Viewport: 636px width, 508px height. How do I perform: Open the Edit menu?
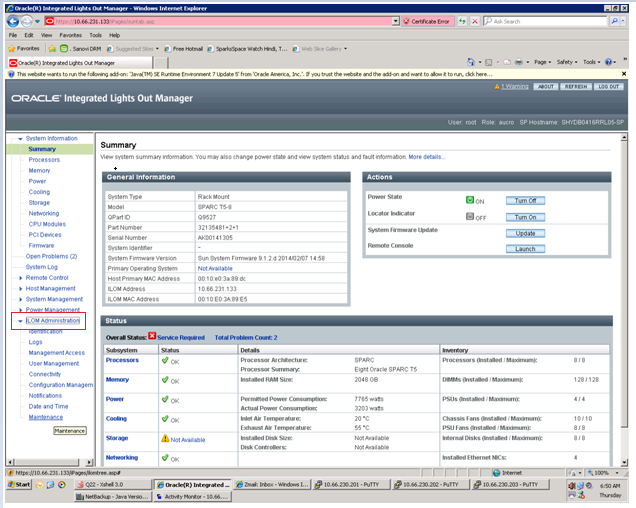(29, 35)
